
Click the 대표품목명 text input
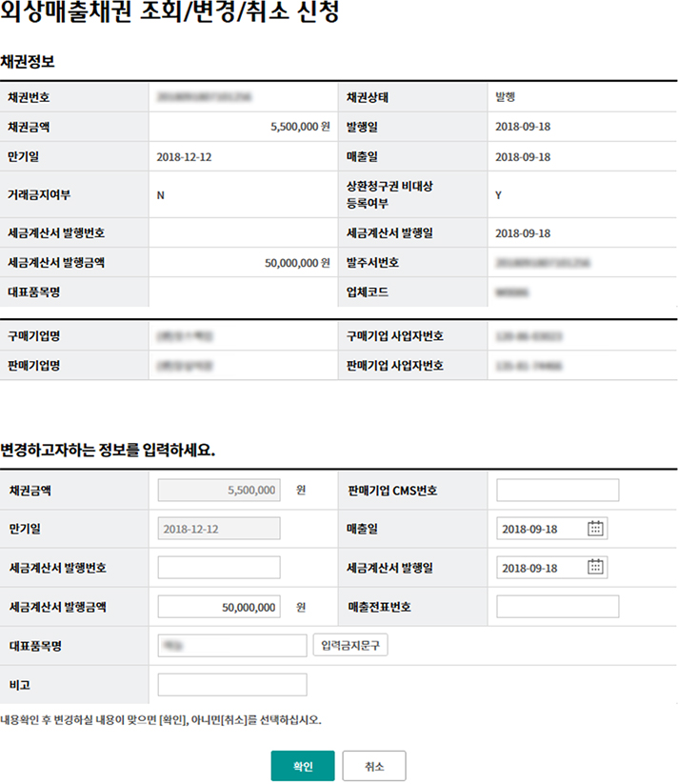click(x=232, y=646)
